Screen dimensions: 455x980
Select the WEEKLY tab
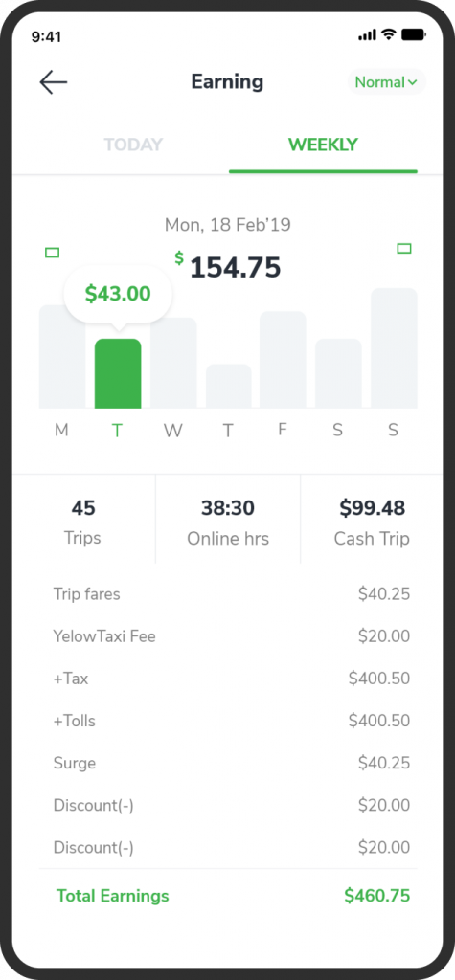pos(323,145)
